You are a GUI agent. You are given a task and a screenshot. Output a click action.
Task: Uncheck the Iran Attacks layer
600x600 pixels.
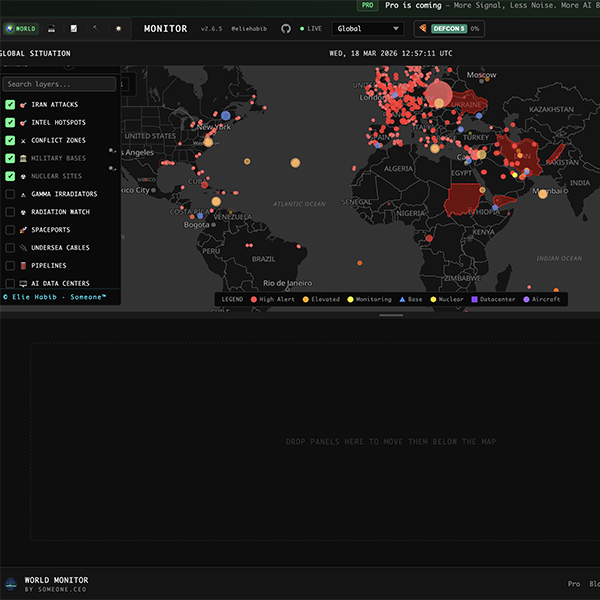(x=10, y=104)
